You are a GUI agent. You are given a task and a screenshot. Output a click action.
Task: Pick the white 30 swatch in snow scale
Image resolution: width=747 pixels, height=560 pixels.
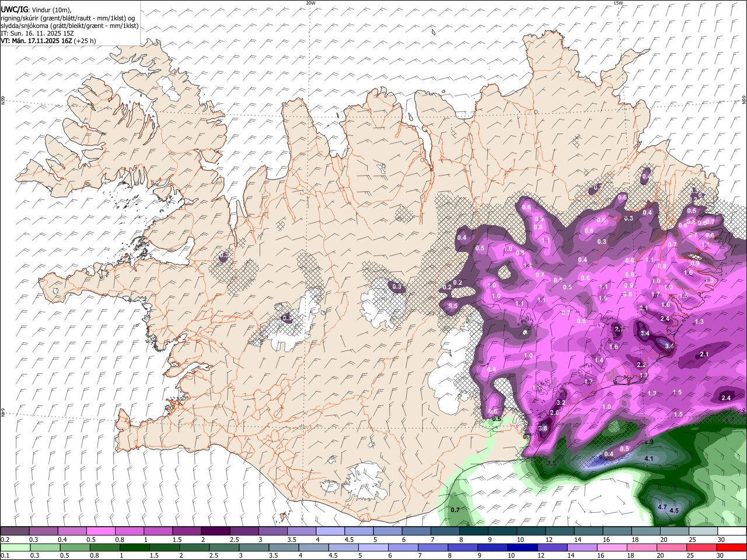tap(732, 531)
